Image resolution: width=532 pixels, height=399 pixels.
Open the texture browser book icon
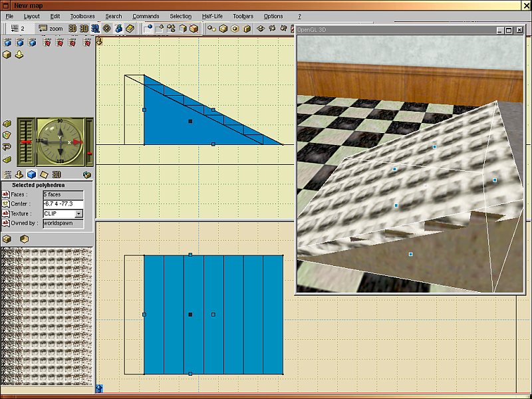(130, 29)
